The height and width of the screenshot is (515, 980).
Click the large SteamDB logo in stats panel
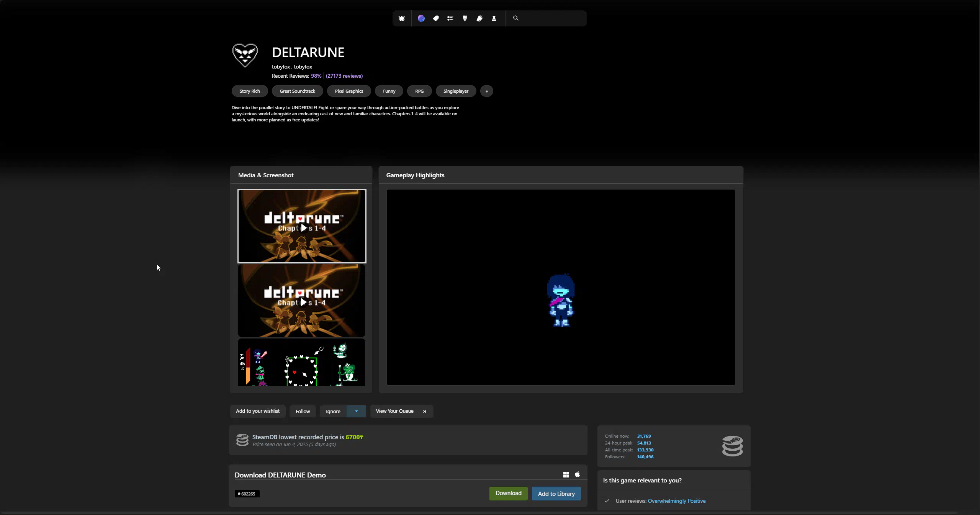click(x=733, y=446)
